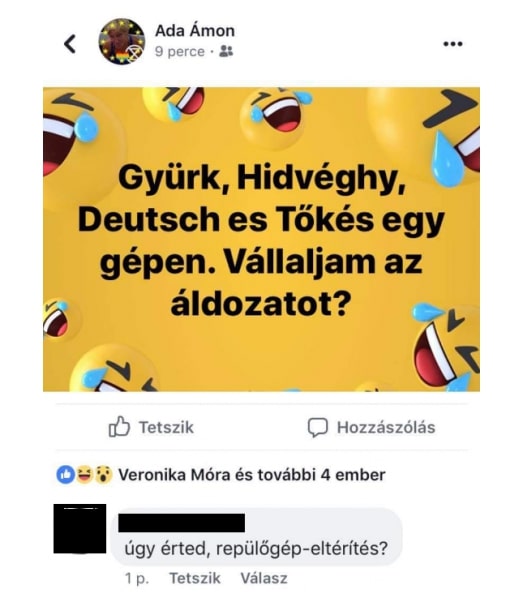Open Veronika Móra és további 4 ember
This screenshot has width=518, height=600.
[x=252, y=475]
